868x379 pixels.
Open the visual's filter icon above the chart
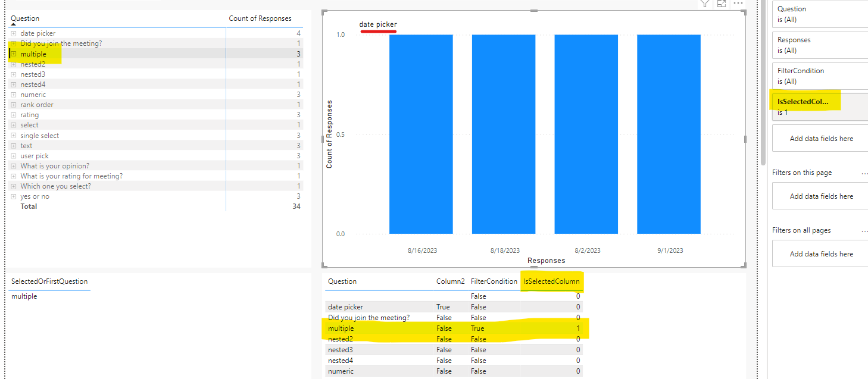[704, 4]
